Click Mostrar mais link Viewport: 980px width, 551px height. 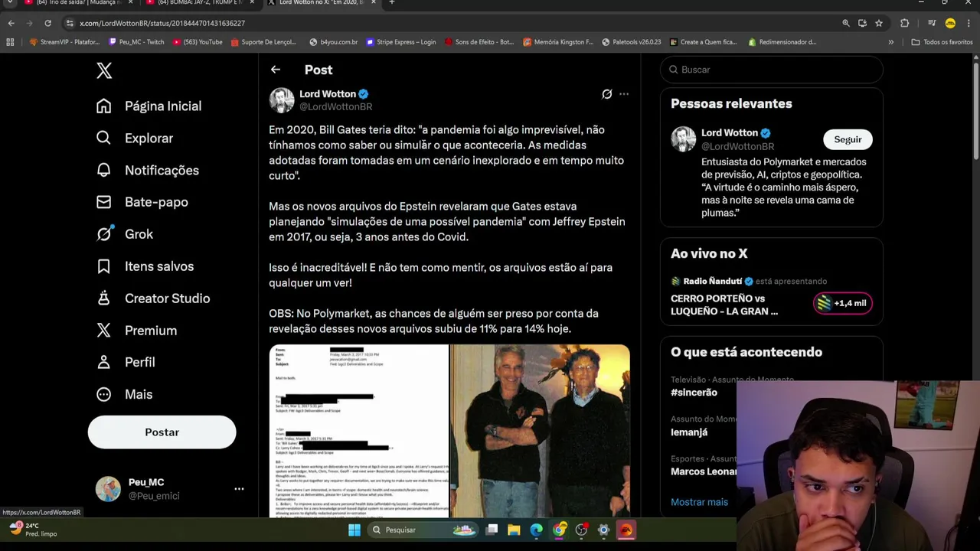(700, 502)
